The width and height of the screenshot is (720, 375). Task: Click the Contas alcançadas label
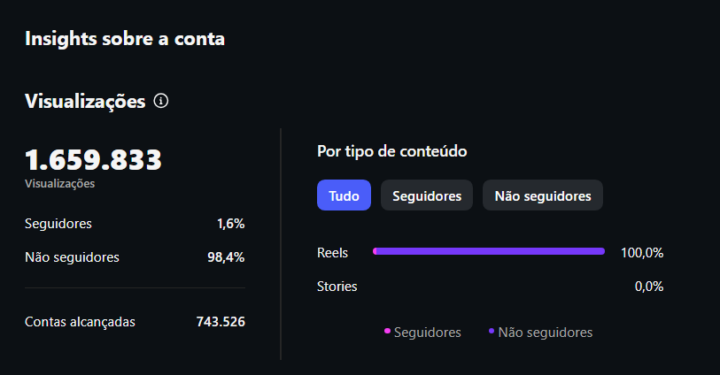tap(80, 322)
